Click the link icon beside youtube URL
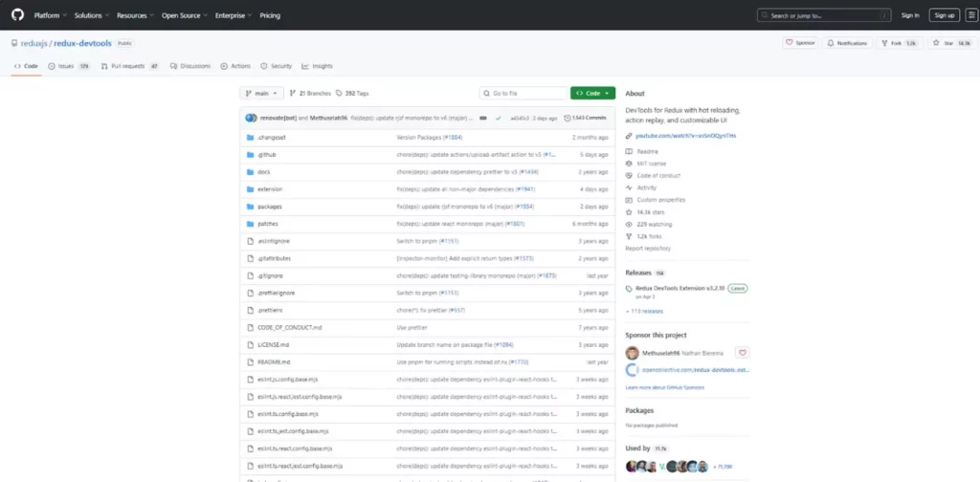Image resolution: width=980 pixels, height=482 pixels. tap(630, 136)
